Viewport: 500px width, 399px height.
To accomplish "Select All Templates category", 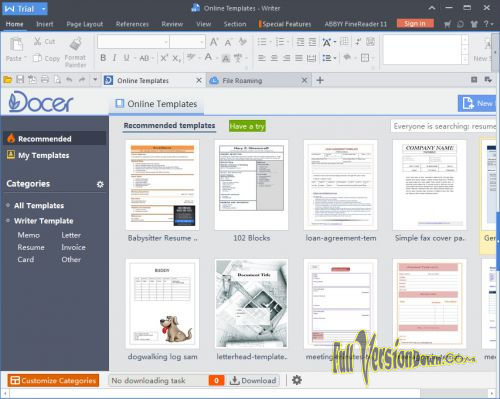I will pyautogui.click(x=39, y=206).
